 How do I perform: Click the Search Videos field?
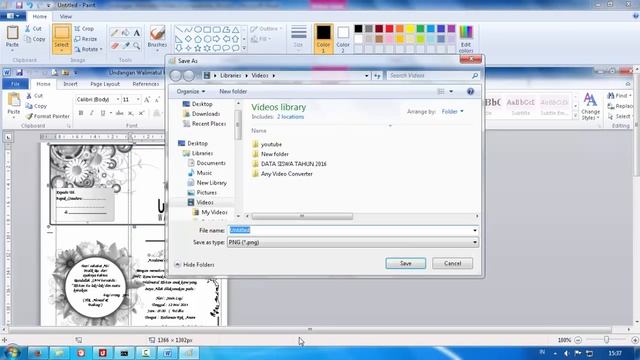pyautogui.click(x=433, y=76)
